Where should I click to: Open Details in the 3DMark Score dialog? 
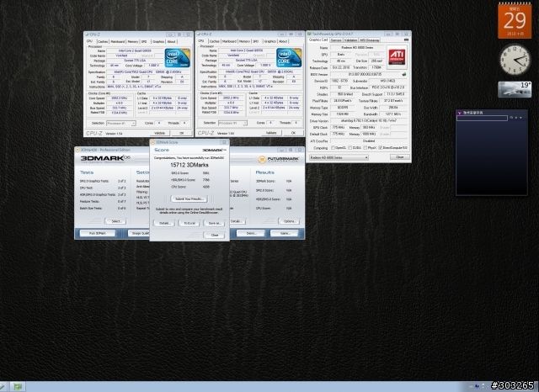[165, 223]
